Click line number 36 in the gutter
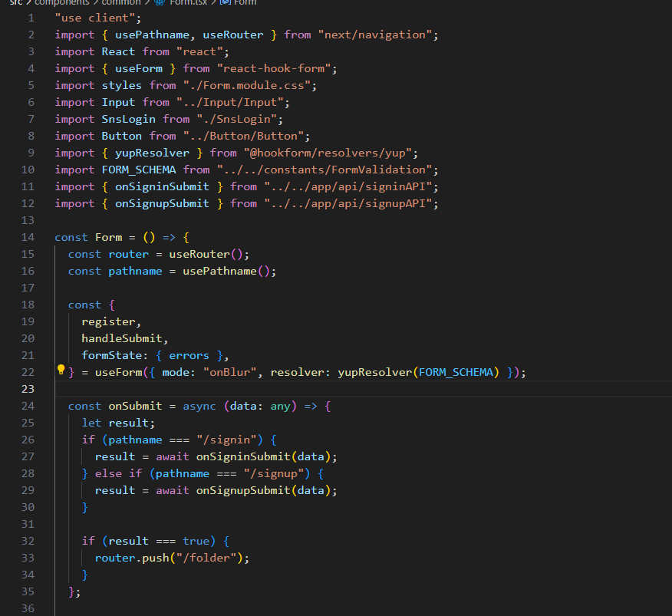Screen dimensions: 672x616 click(28, 608)
